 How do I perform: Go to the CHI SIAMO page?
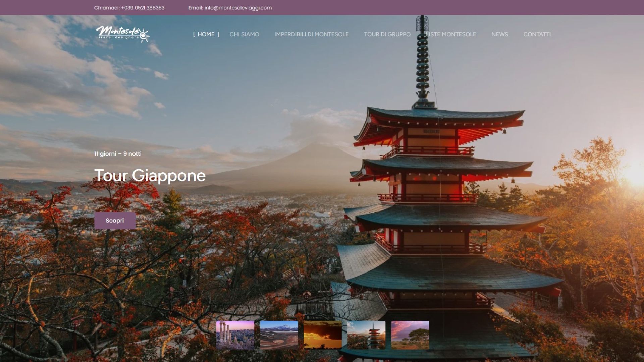pos(244,34)
